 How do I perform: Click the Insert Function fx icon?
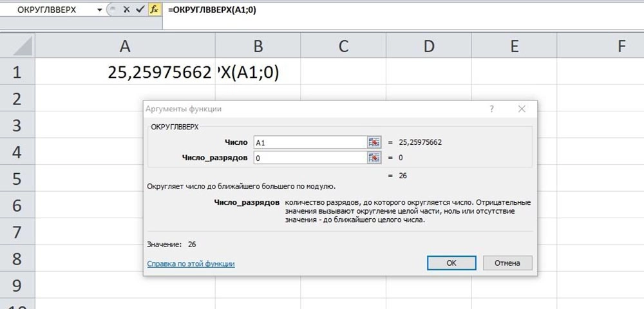[x=155, y=10]
